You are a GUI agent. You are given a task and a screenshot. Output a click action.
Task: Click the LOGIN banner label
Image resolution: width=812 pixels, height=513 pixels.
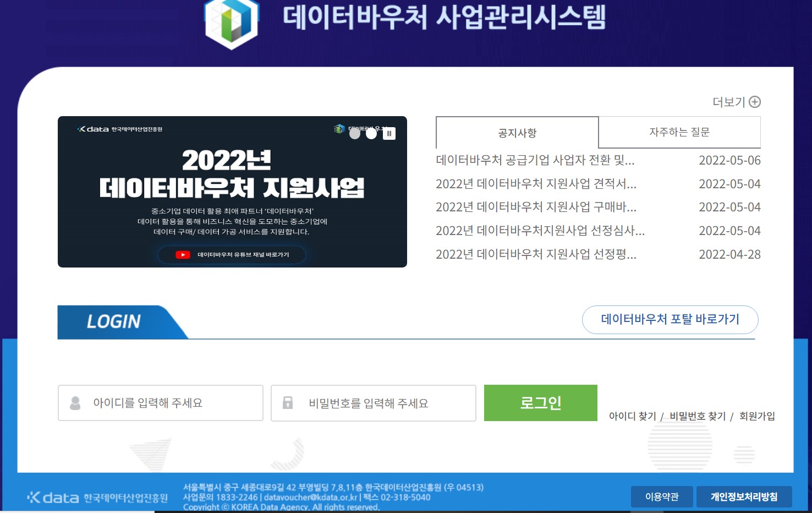[x=114, y=321]
